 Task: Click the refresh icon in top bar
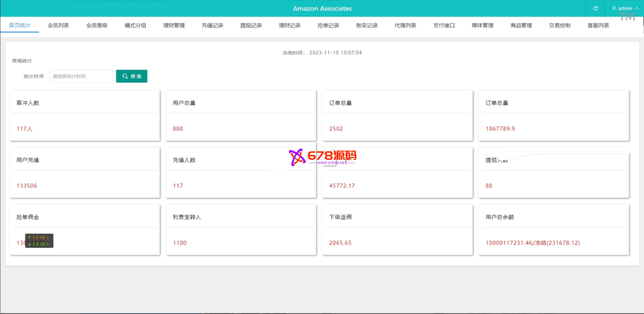point(595,8)
